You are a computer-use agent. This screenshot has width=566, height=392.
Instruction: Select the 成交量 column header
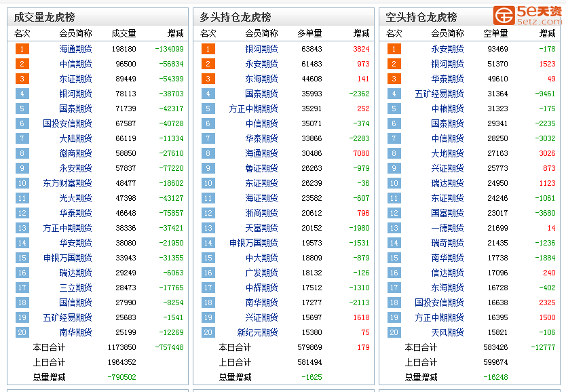124,34
